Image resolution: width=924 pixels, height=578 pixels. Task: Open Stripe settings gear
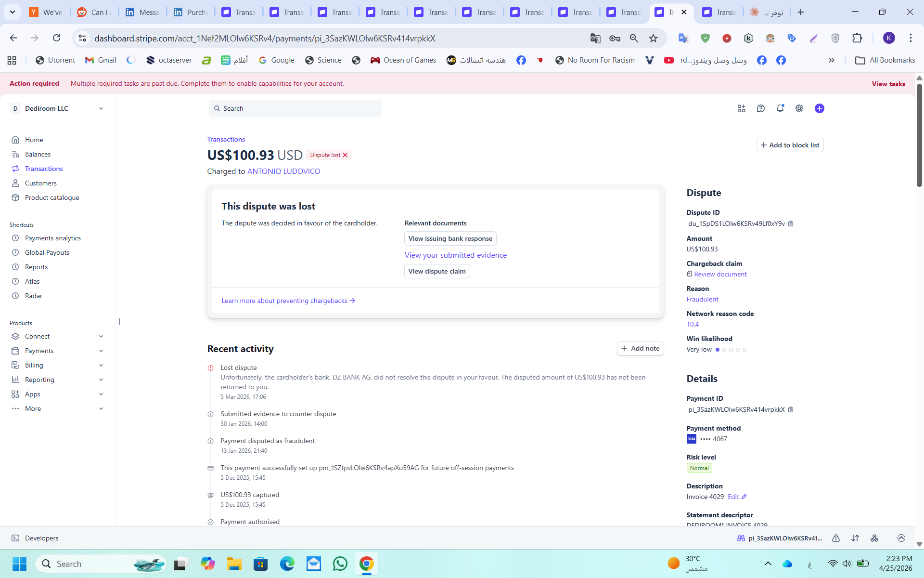coord(799,108)
